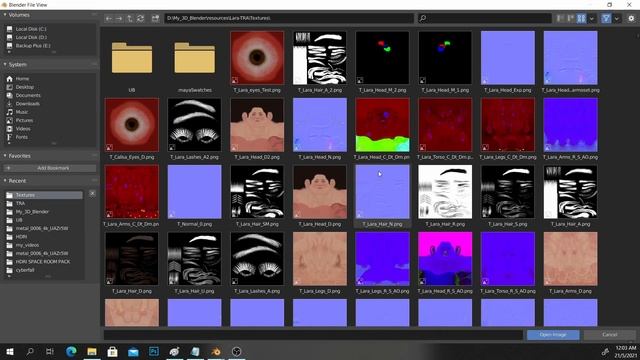Viewport: 640px width, 360px height.
Task: Switch to vertical list display mode
Action: 560,18
